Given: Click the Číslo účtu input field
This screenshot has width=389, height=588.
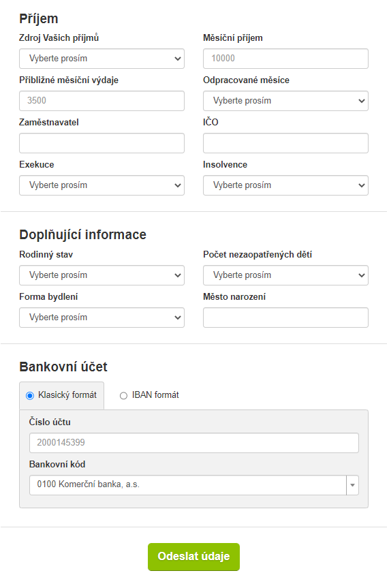Looking at the screenshot, I should point(194,443).
